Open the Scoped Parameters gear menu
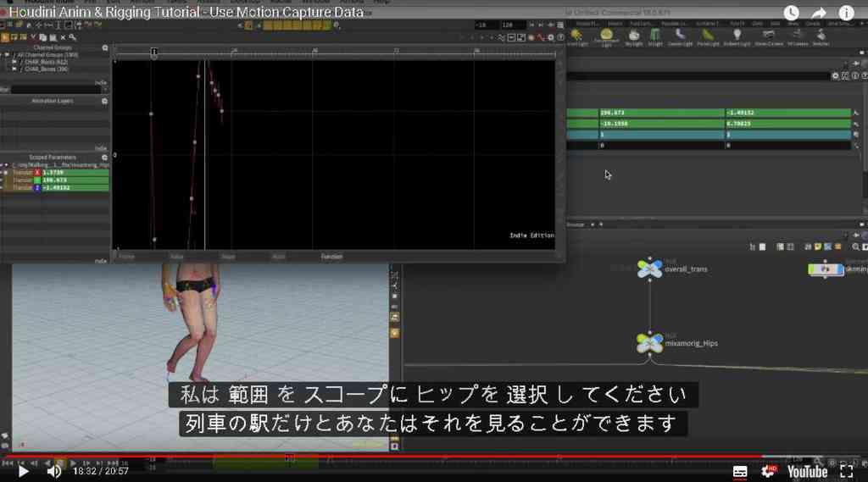This screenshot has height=482, width=868. [104, 158]
